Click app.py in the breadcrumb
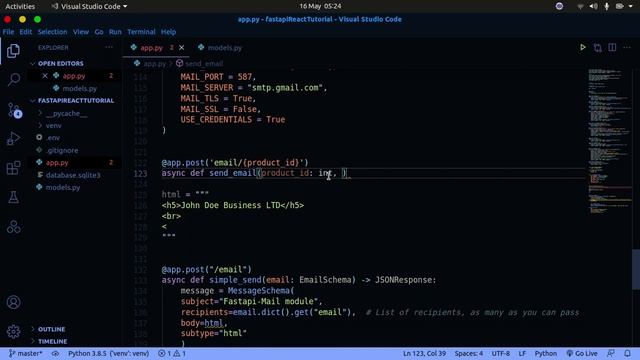This screenshot has width=640, height=360. tap(154, 64)
